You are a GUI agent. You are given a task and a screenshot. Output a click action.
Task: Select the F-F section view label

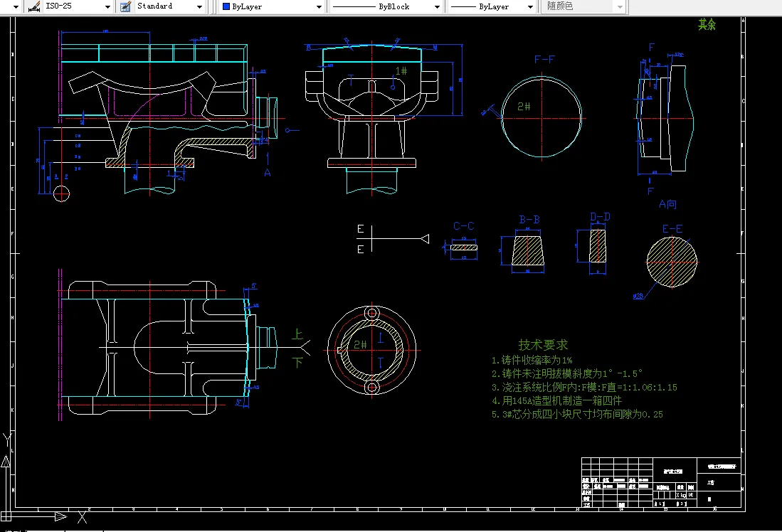(544, 59)
